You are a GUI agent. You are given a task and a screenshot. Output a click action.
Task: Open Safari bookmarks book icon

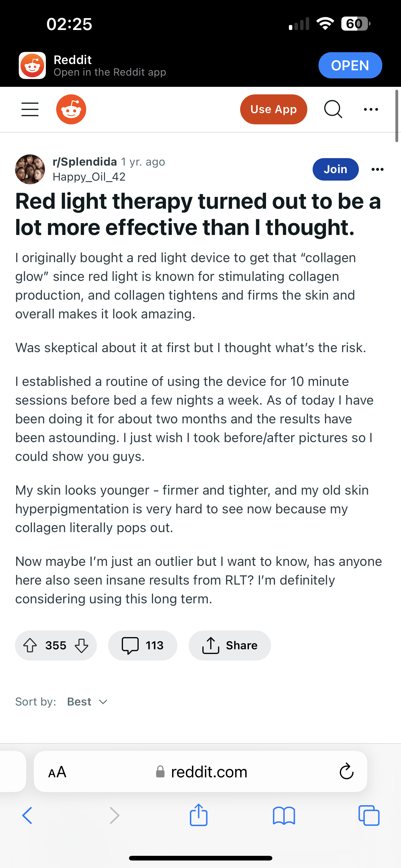coord(284,816)
